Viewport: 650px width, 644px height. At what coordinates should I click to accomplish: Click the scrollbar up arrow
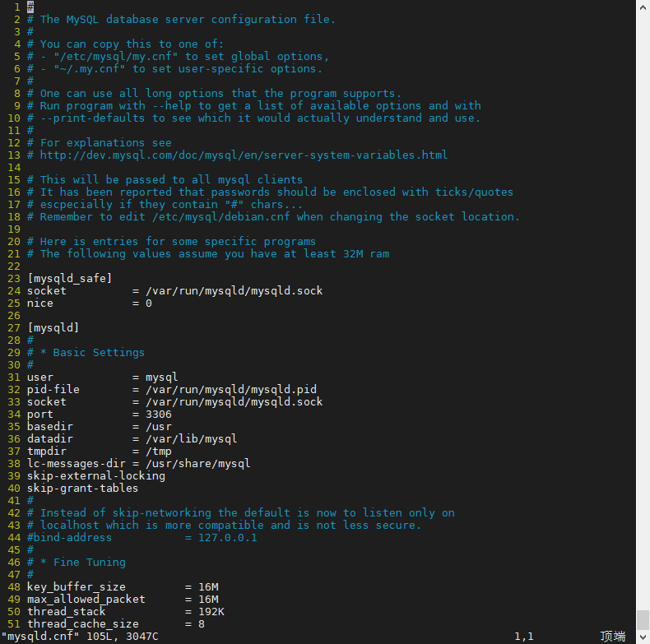[x=643, y=7]
